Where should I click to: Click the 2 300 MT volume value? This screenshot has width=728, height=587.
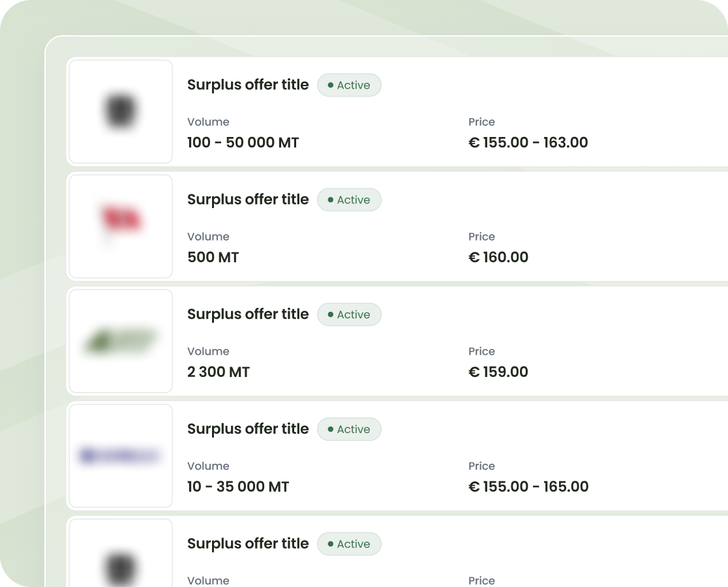pos(219,372)
